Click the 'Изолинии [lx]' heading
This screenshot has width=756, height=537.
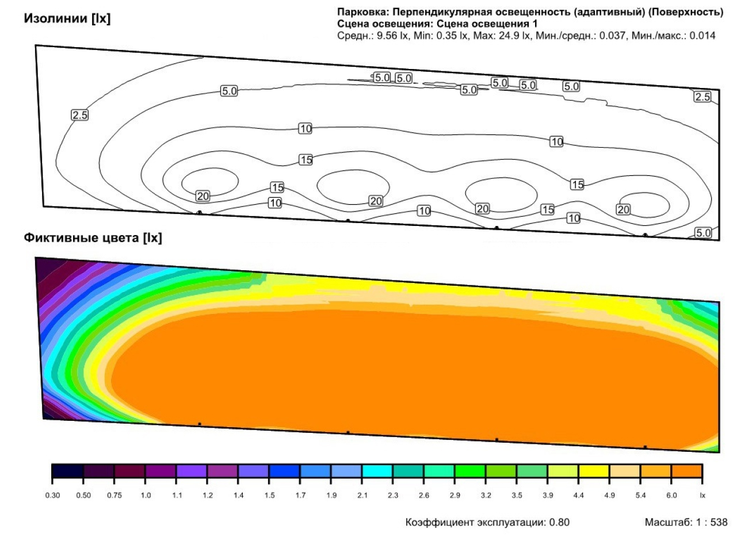67,18
